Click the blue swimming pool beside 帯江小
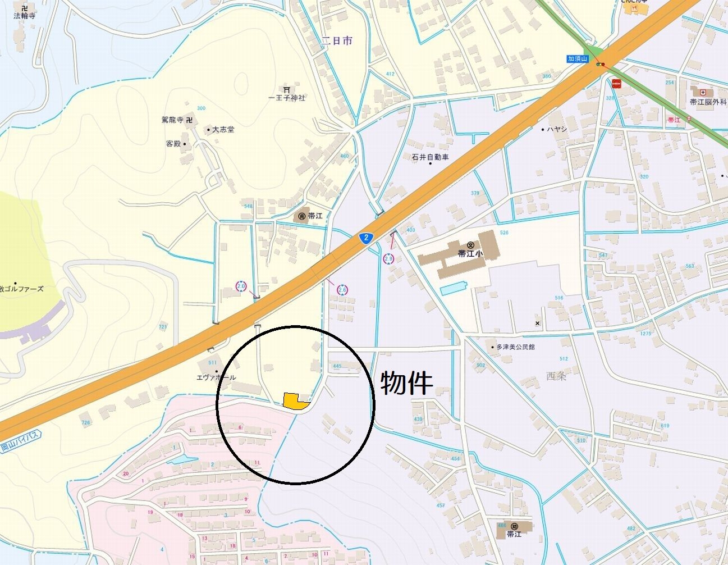The width and height of the screenshot is (728, 565). pos(454,289)
